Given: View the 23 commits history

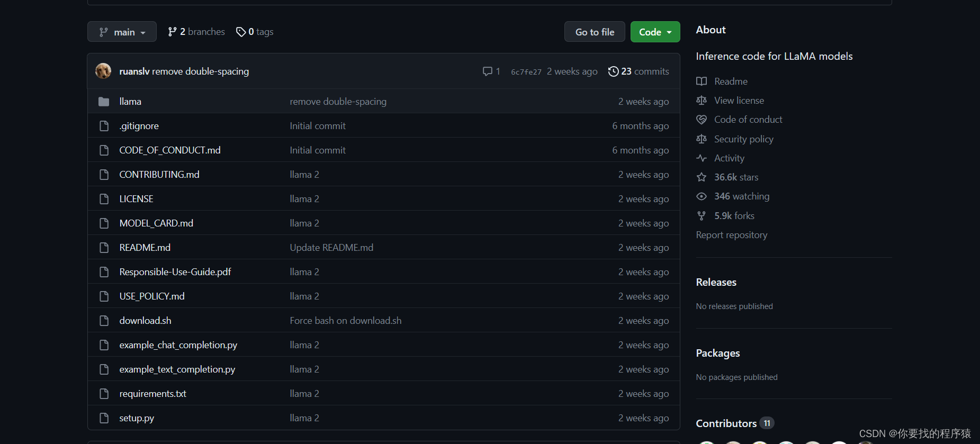Looking at the screenshot, I should [639, 71].
